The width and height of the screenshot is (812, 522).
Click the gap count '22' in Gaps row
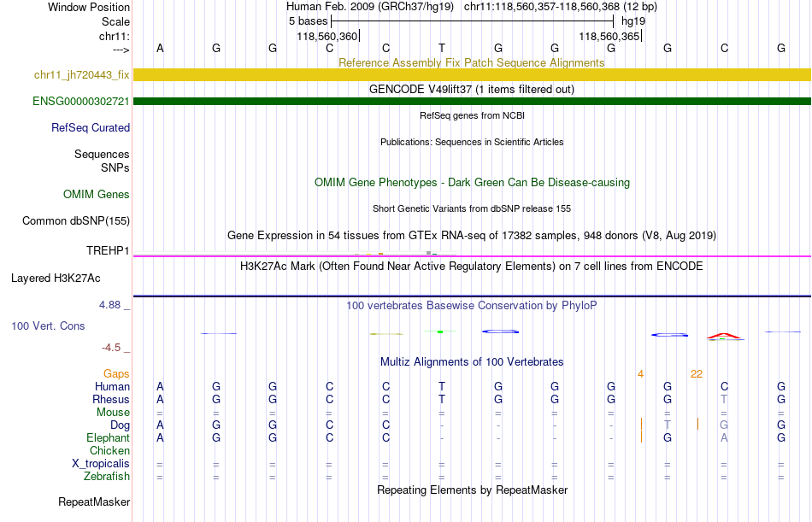[697, 374]
